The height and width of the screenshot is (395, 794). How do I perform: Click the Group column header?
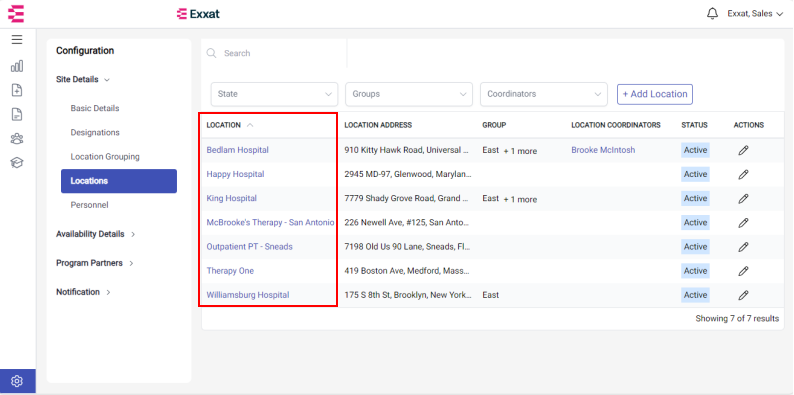(x=494, y=125)
